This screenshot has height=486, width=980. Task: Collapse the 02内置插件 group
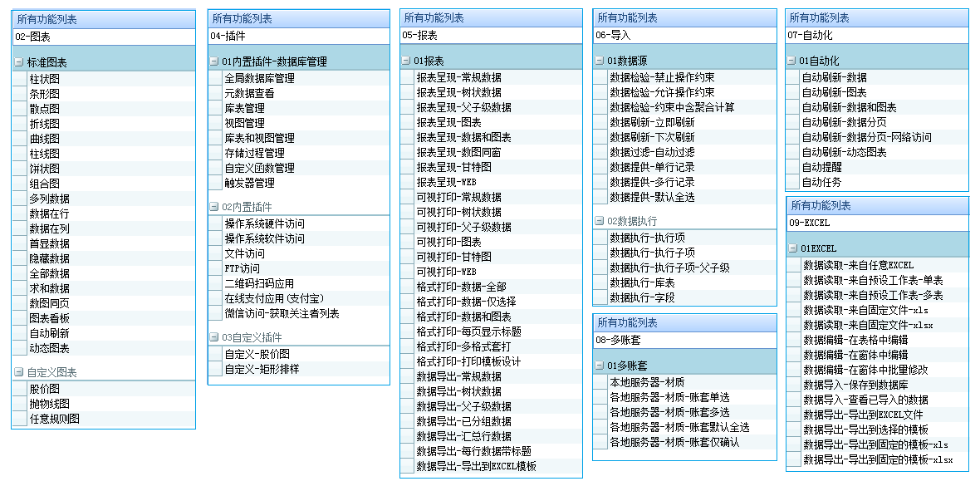click(213, 207)
